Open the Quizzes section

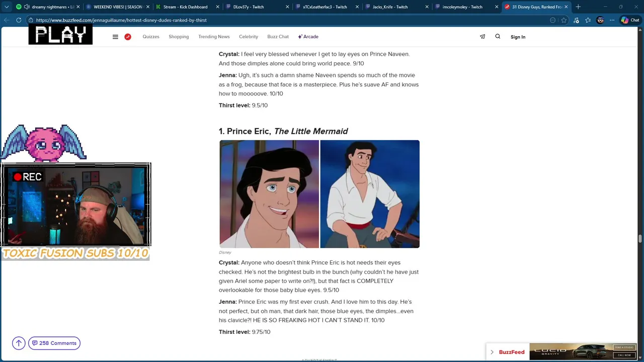coord(151,37)
